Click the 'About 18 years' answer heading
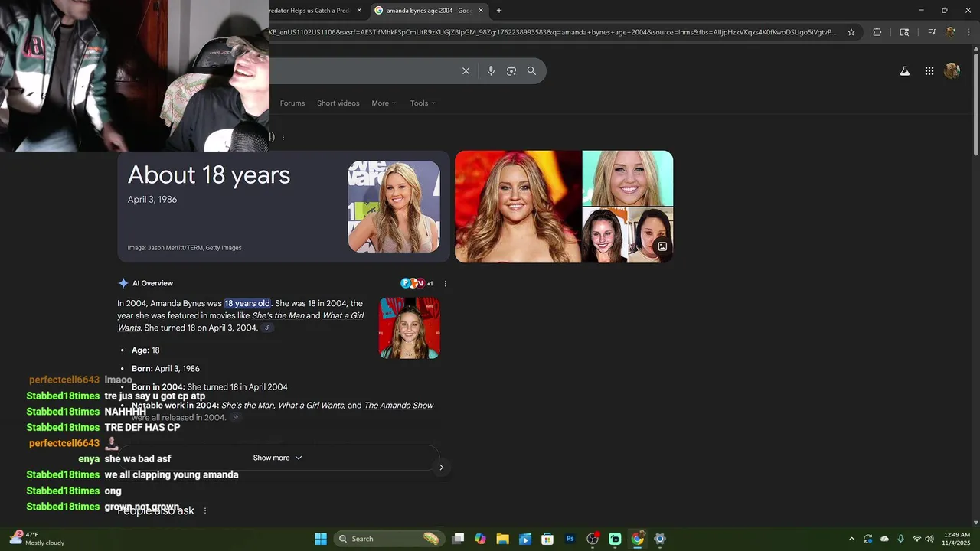 pyautogui.click(x=209, y=175)
